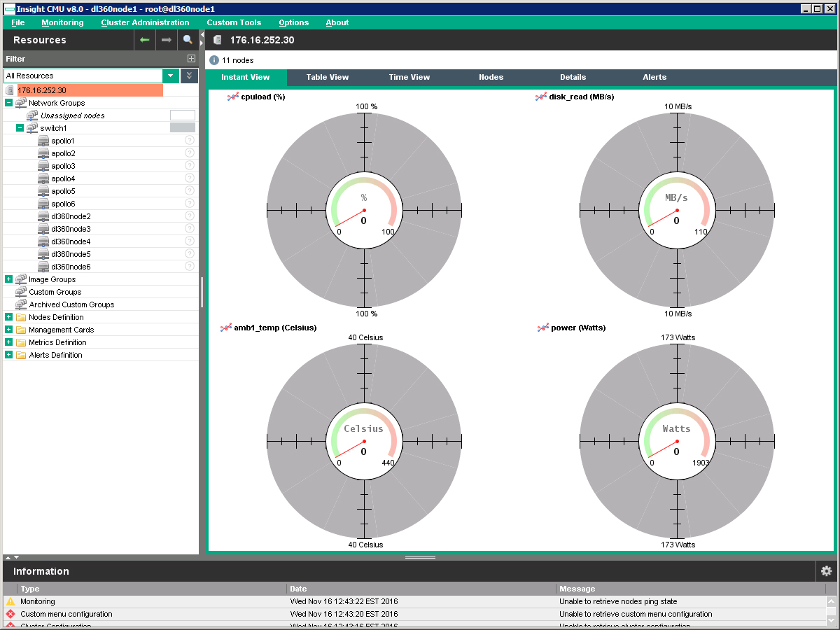Click the grey status box beside switch1
This screenshot has height=630, width=840.
point(183,128)
